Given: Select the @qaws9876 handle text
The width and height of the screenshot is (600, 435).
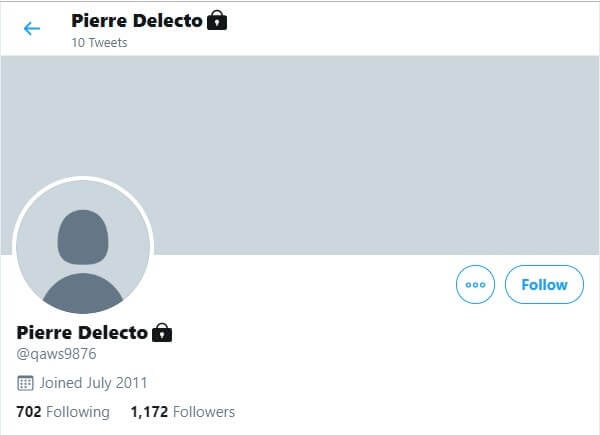Looking at the screenshot, I should [56, 354].
